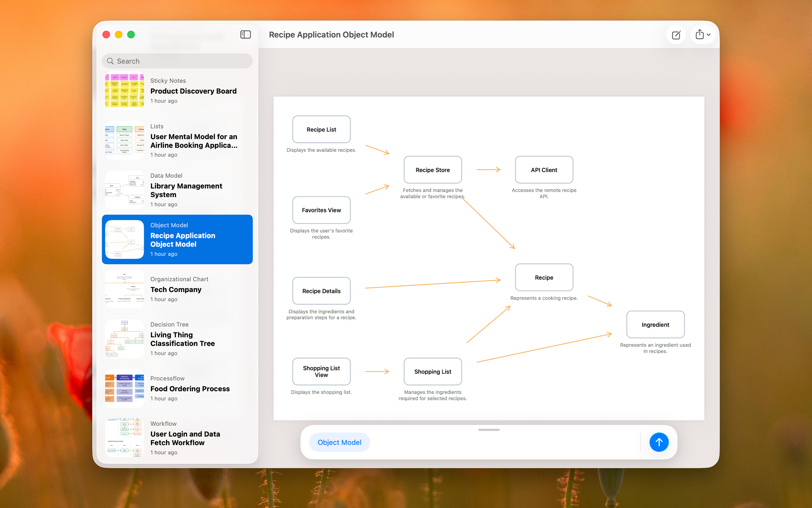This screenshot has width=812, height=508.
Task: Click the green full-screen button
Action: click(131, 35)
